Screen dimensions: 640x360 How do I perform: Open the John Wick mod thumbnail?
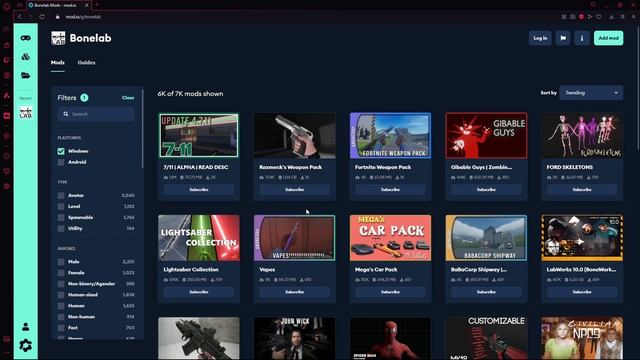[294, 338]
